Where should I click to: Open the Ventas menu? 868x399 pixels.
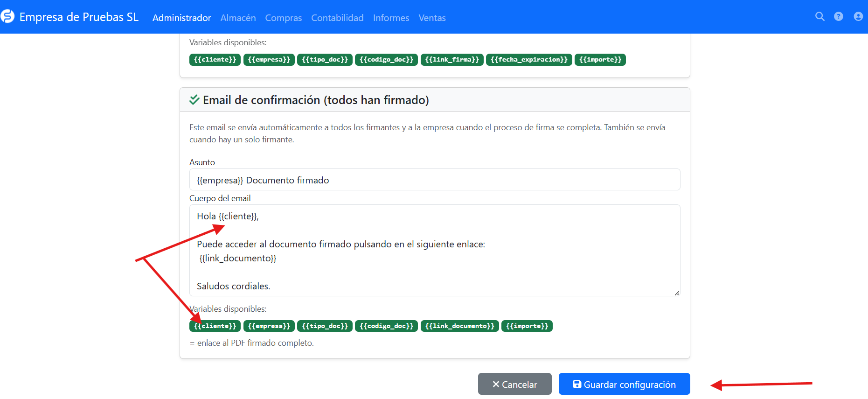coord(432,18)
